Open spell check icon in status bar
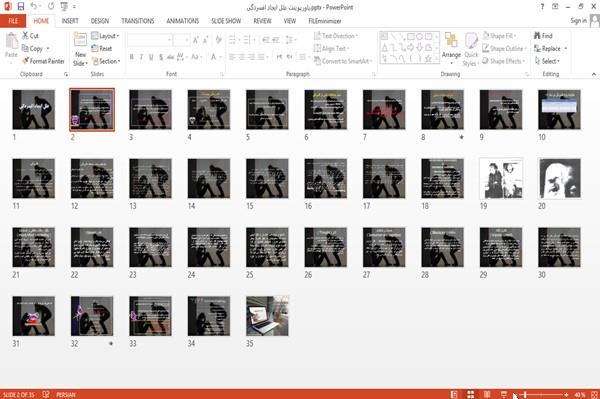600x399 pixels. [46, 394]
